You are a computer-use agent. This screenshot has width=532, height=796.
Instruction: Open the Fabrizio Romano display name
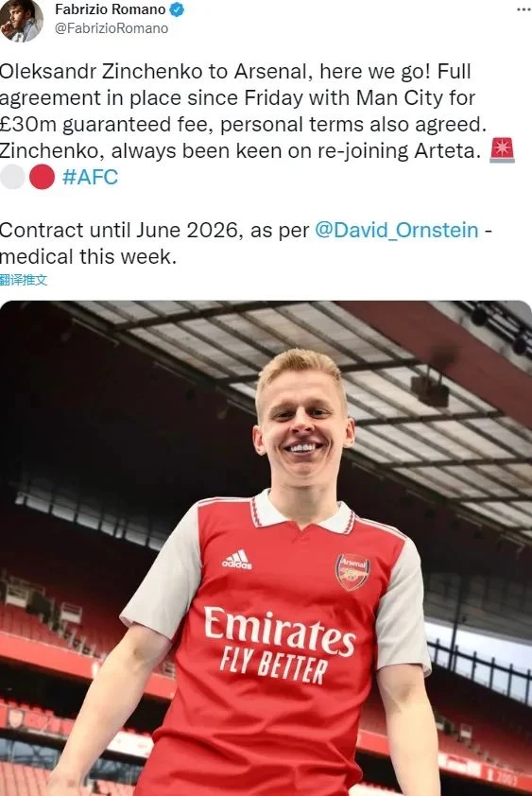click(x=111, y=9)
